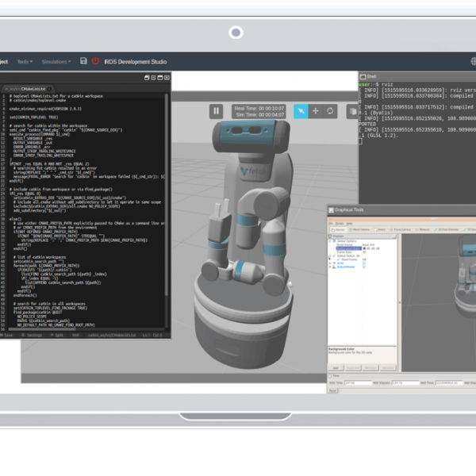Click the editor horizontal scrollbar
Image resolution: width=476 pixels, height=476 pixels.
click(42, 328)
